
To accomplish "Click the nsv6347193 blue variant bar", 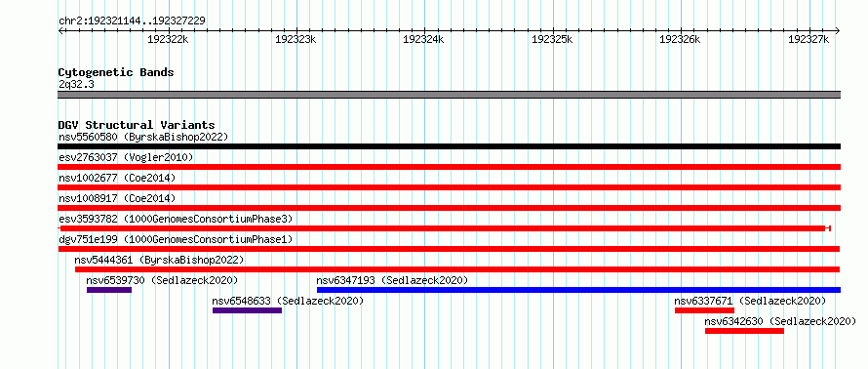I will [578, 290].
